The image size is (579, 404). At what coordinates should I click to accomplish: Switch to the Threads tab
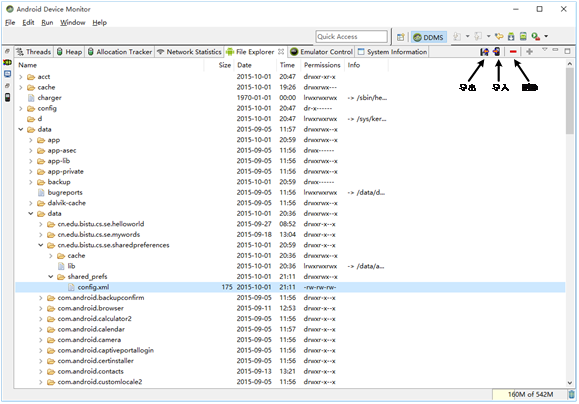pyautogui.click(x=34, y=52)
